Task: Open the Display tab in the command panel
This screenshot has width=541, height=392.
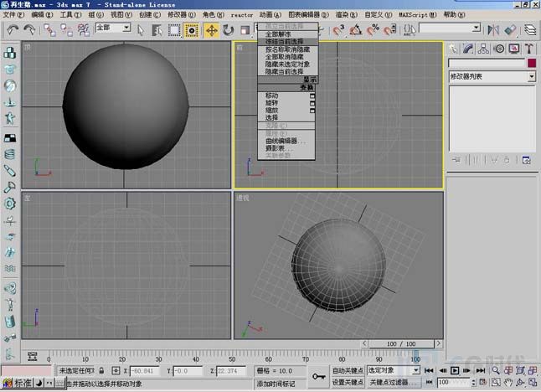Action: 514,49
